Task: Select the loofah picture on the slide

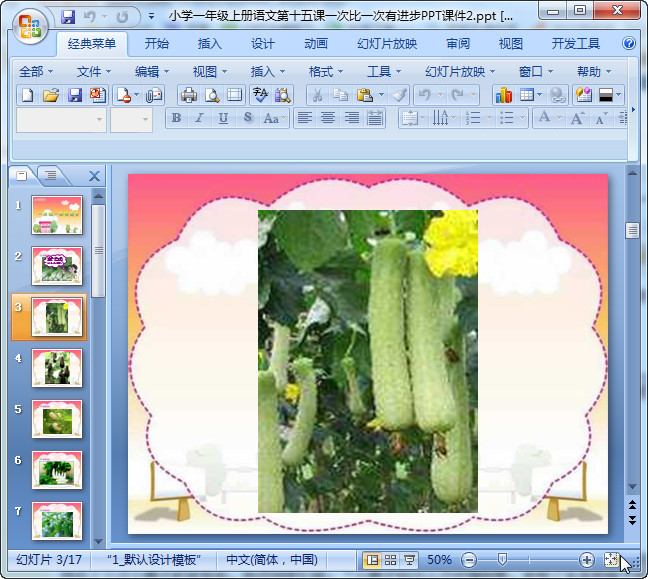Action: (x=368, y=361)
